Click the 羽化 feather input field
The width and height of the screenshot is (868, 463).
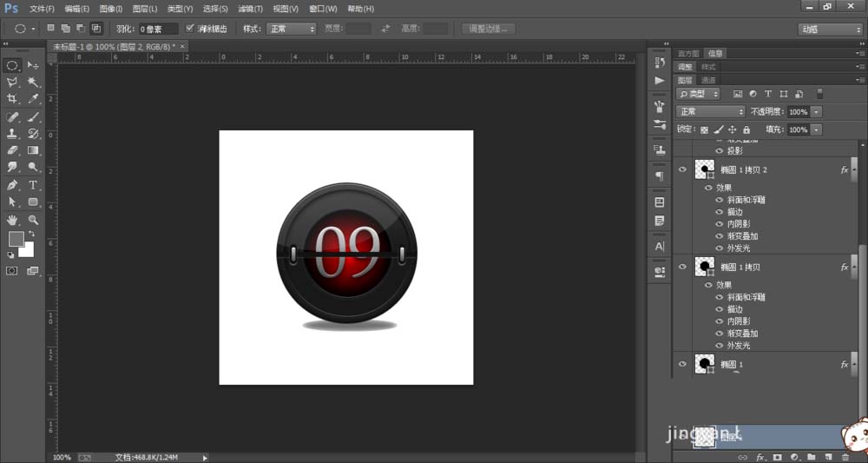pyautogui.click(x=158, y=29)
